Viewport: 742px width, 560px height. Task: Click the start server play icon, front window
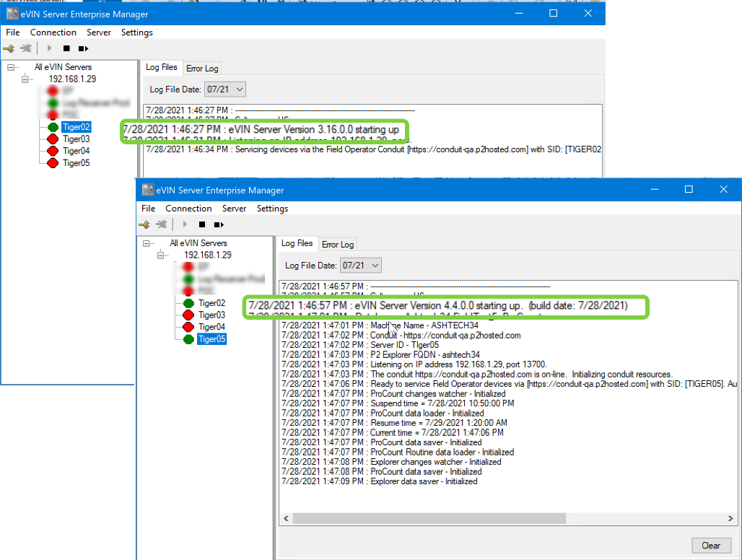pyautogui.click(x=185, y=225)
